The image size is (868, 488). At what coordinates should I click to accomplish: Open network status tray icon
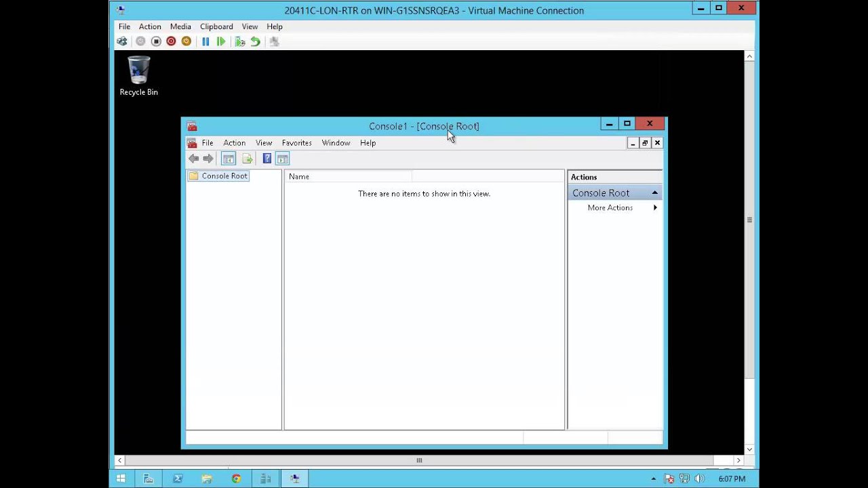[685, 479]
